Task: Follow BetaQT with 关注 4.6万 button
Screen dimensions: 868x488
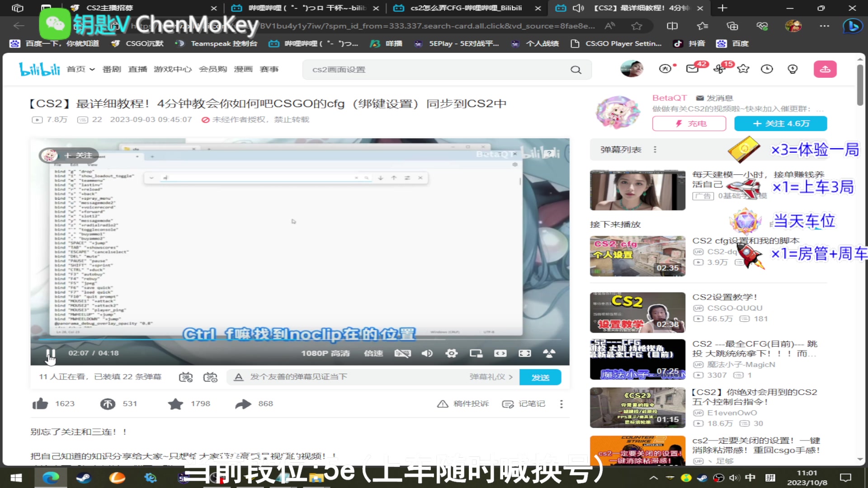Action: 781,123
